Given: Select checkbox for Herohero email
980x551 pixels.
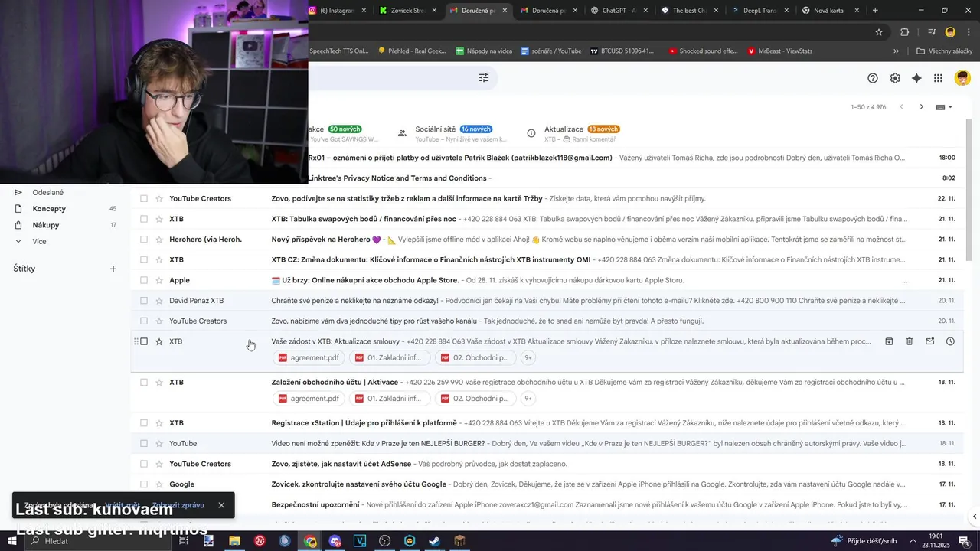Looking at the screenshot, I should 143,240.
